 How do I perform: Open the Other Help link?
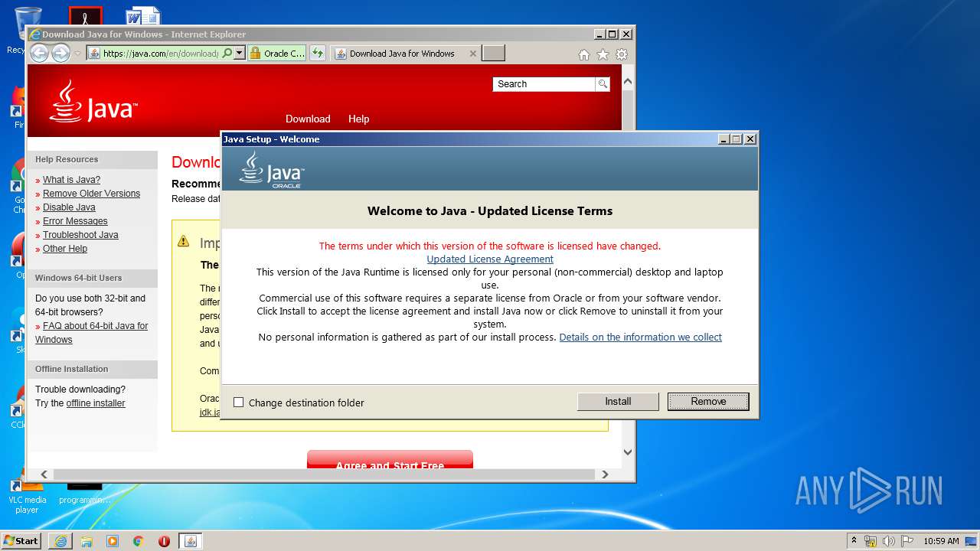[x=65, y=249]
